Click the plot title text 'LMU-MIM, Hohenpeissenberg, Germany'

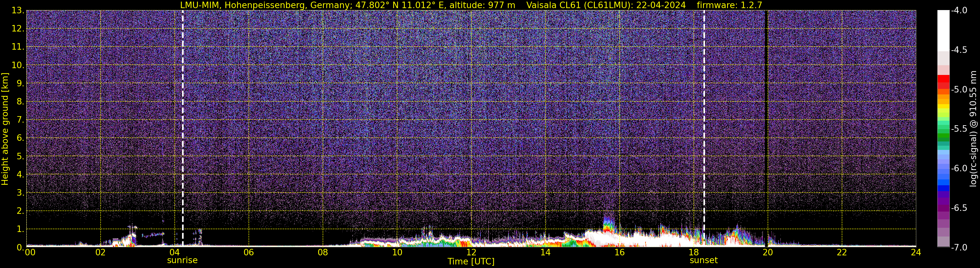(266, 5)
